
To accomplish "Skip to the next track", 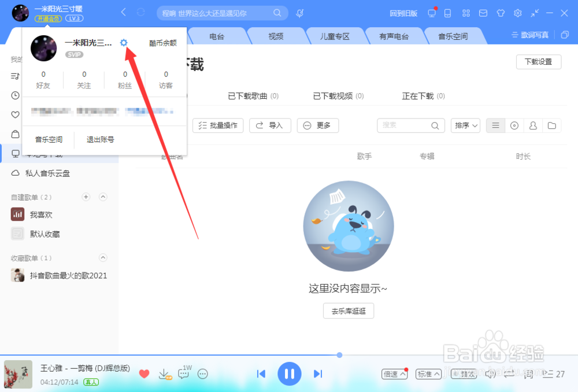I will pyautogui.click(x=318, y=374).
